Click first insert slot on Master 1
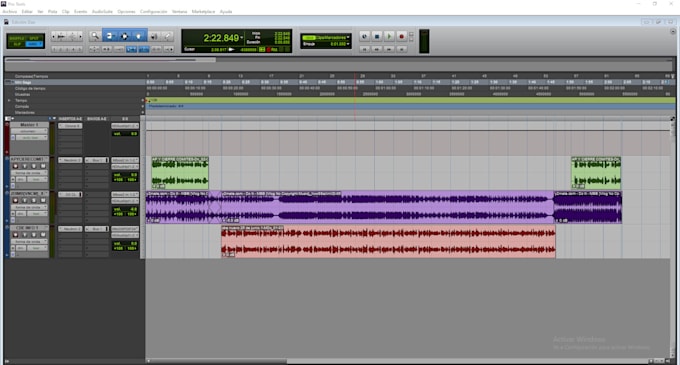Viewport: 680px width, 365px height. [x=70, y=126]
